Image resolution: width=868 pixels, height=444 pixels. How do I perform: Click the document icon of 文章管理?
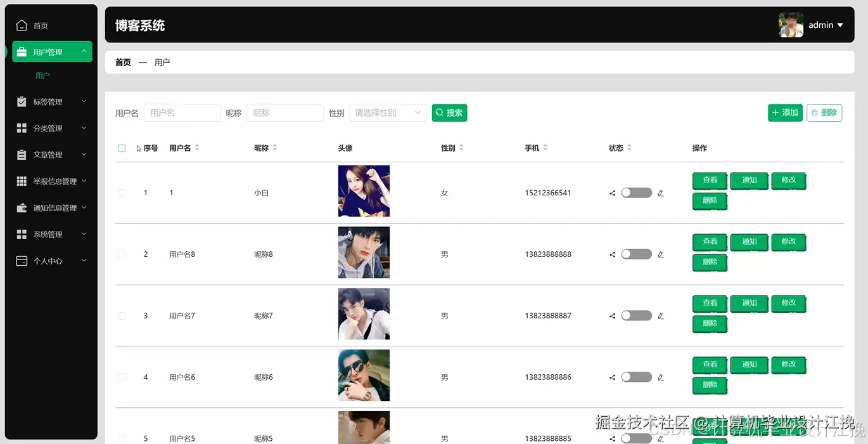[22, 155]
